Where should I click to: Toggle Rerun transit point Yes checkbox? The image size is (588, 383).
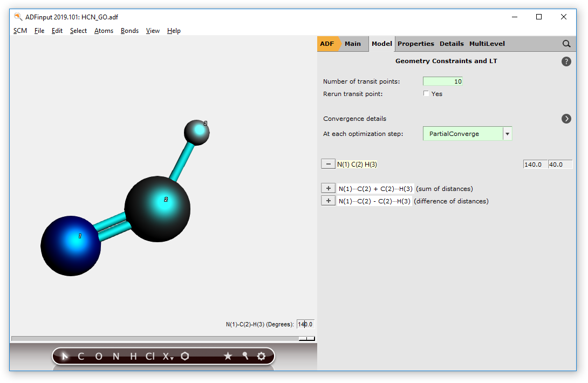pos(426,93)
